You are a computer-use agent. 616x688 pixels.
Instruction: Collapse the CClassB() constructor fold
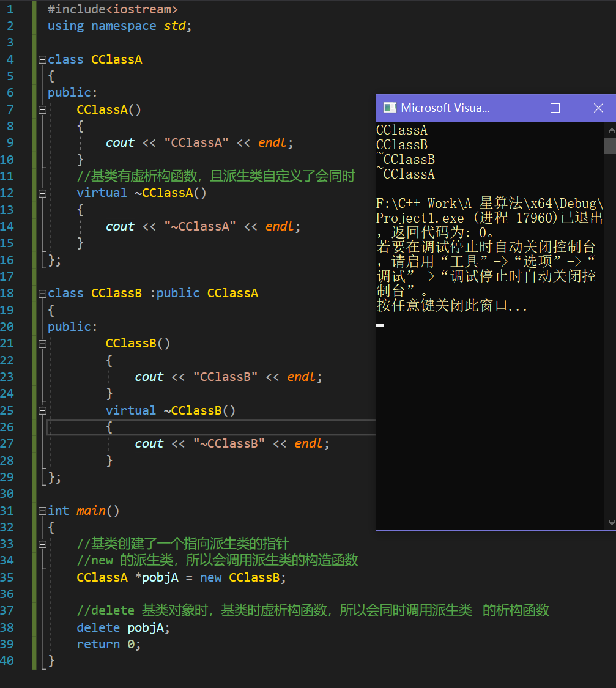point(43,344)
